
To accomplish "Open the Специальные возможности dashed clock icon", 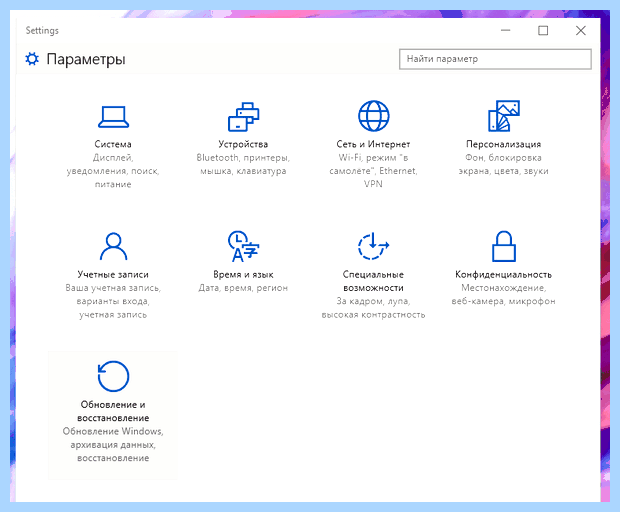I will pos(373,246).
